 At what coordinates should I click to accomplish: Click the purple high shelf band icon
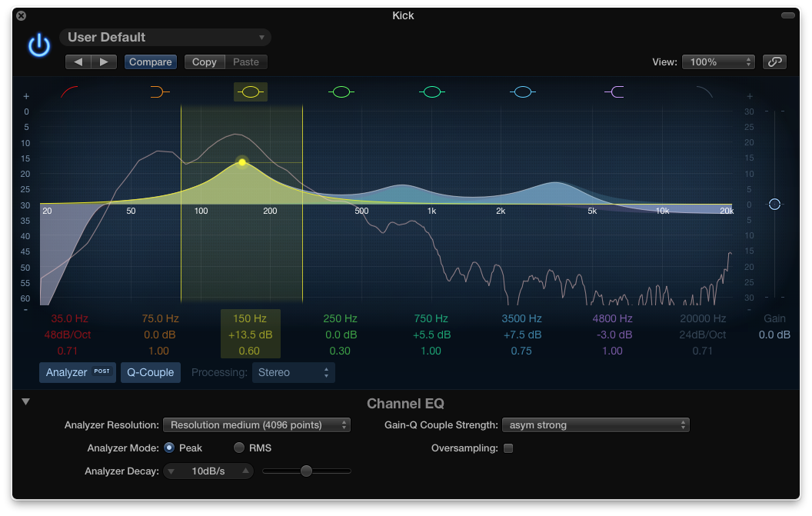pos(613,92)
